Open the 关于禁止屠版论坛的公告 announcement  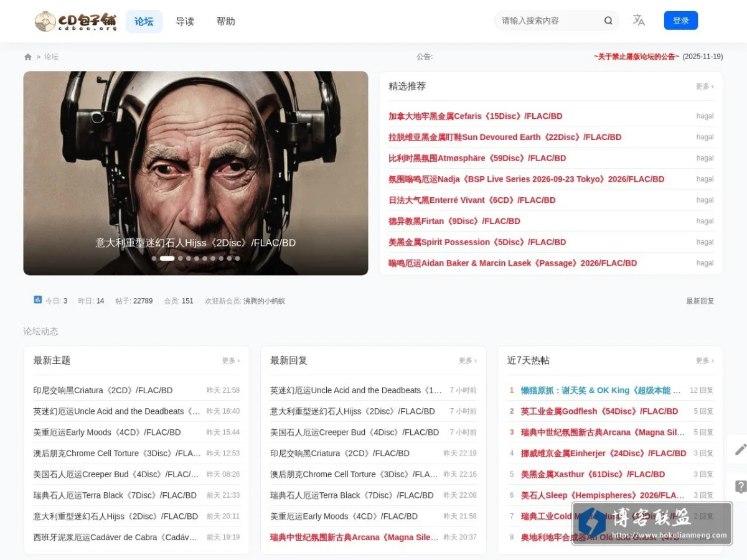coord(636,57)
